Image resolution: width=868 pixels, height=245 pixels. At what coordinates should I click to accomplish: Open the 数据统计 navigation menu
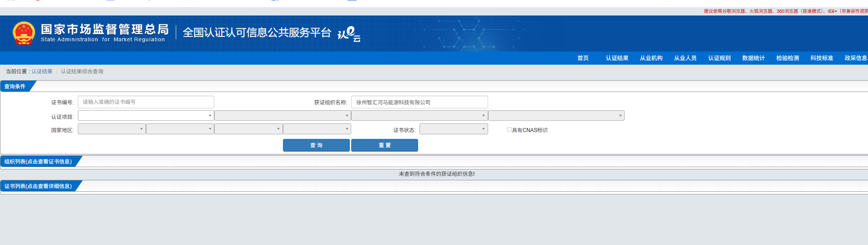coord(753,58)
